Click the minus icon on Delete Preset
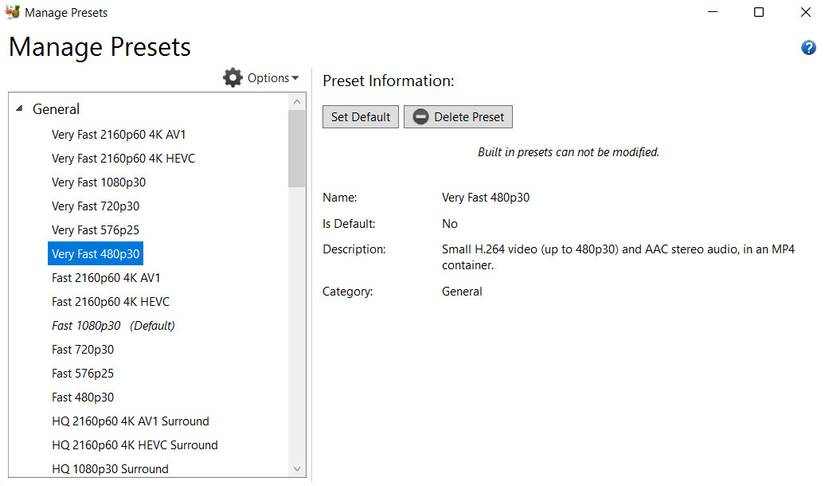825x486 pixels. [x=421, y=117]
